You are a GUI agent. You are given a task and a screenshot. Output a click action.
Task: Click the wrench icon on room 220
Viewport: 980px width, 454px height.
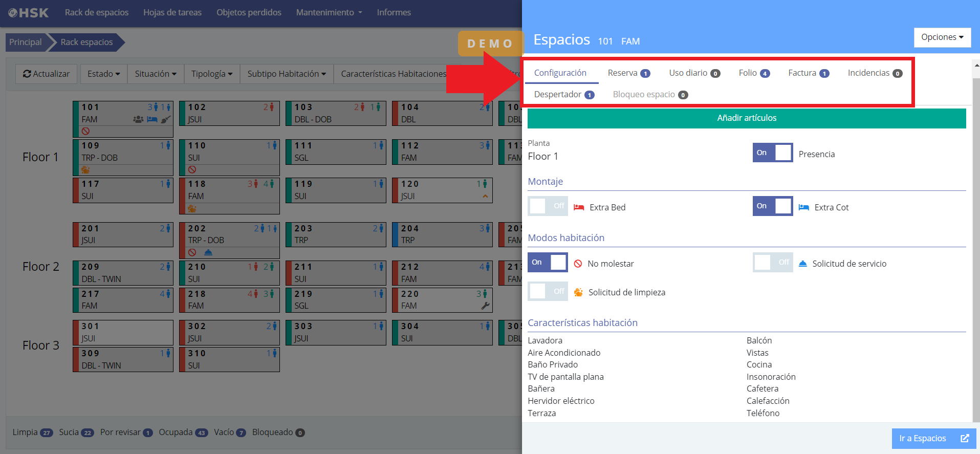pyautogui.click(x=485, y=306)
